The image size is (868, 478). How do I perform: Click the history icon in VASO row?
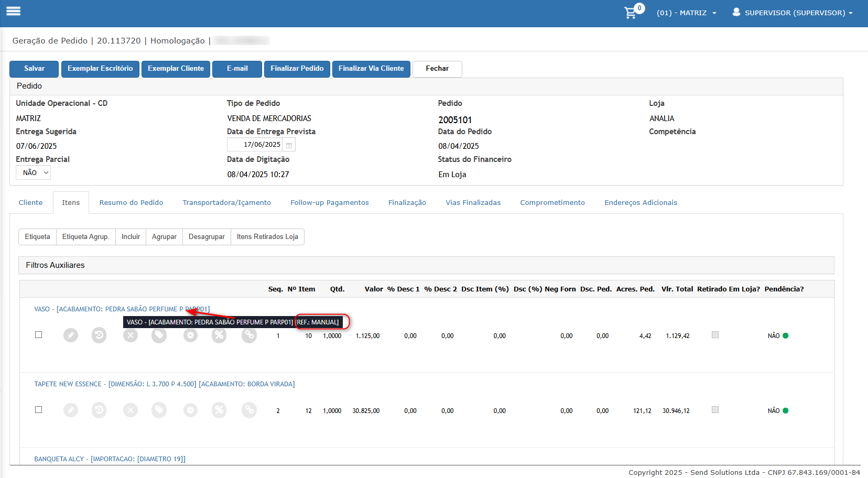99,335
